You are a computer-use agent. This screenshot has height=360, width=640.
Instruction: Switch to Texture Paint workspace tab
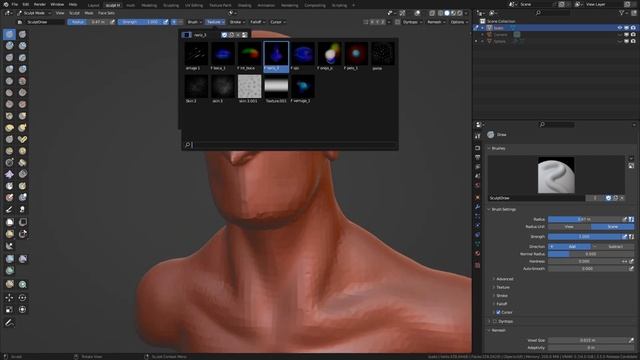(x=220, y=5)
